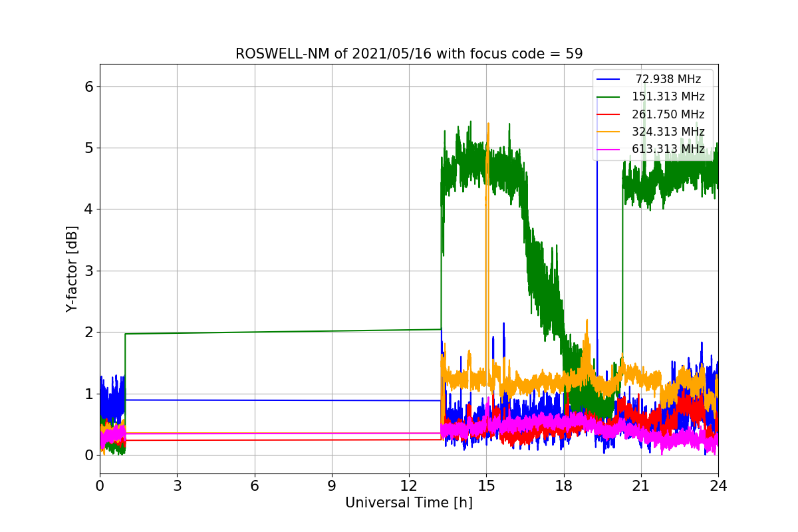Click the x-axis tick label 3
The width and height of the screenshot is (798, 532).
(177, 485)
